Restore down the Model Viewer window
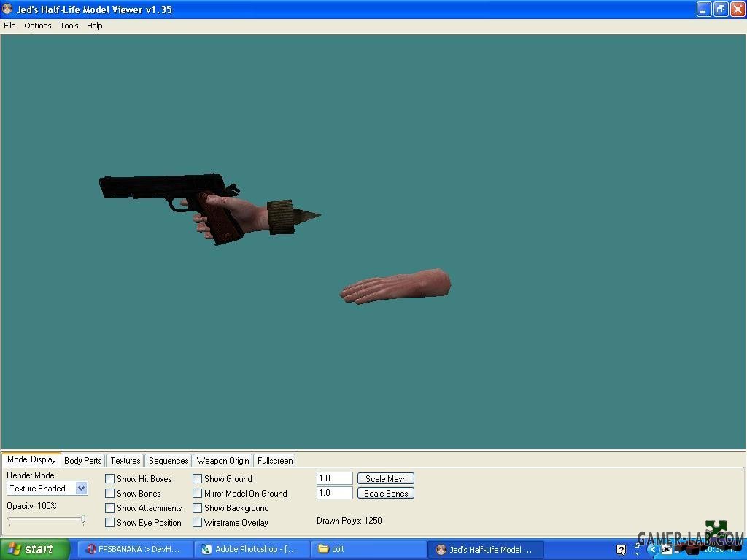The width and height of the screenshot is (747, 560). [x=720, y=9]
